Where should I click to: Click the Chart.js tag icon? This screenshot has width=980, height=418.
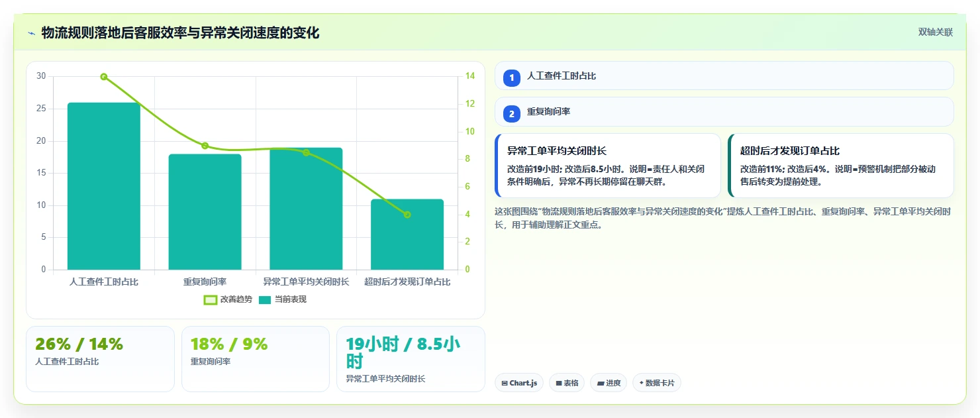(x=505, y=383)
